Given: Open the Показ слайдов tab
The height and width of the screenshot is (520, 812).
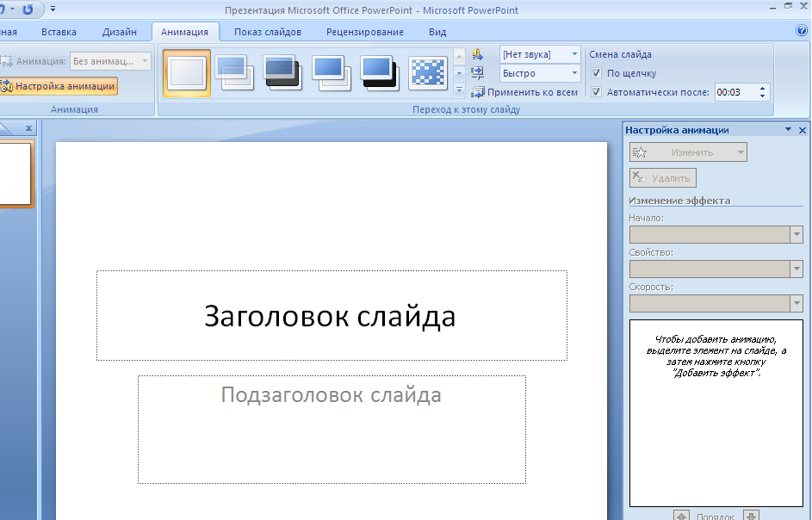Looking at the screenshot, I should (x=268, y=32).
